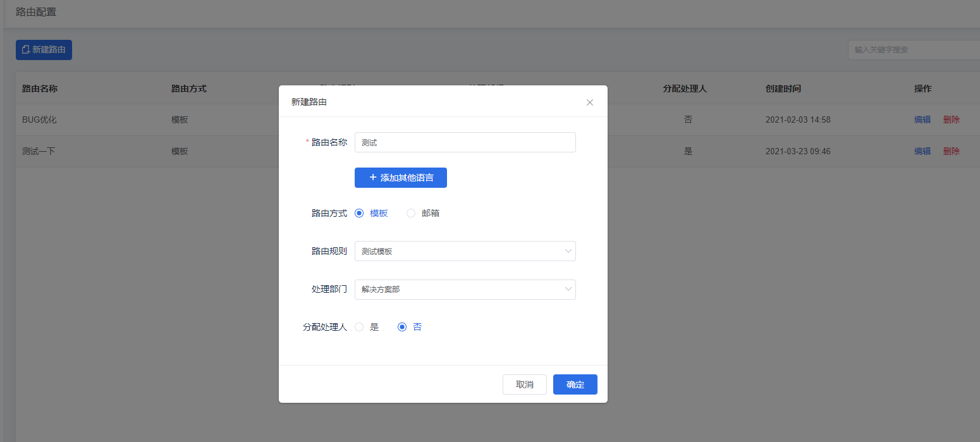Click the 测试一下 route name cell
This screenshot has width=980, height=442.
(39, 151)
